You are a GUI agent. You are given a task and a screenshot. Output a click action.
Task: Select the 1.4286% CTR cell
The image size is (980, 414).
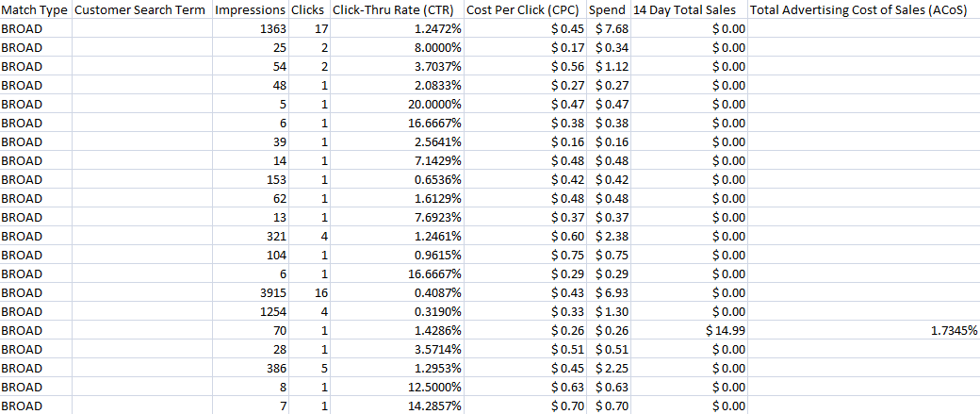(x=397, y=329)
